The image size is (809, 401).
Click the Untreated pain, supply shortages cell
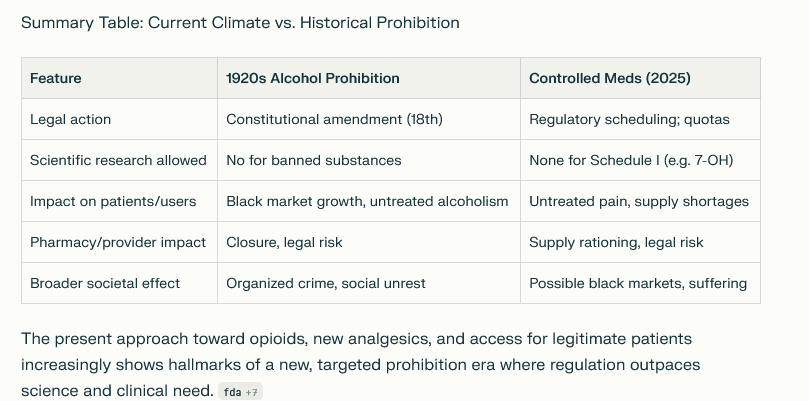tap(640, 201)
